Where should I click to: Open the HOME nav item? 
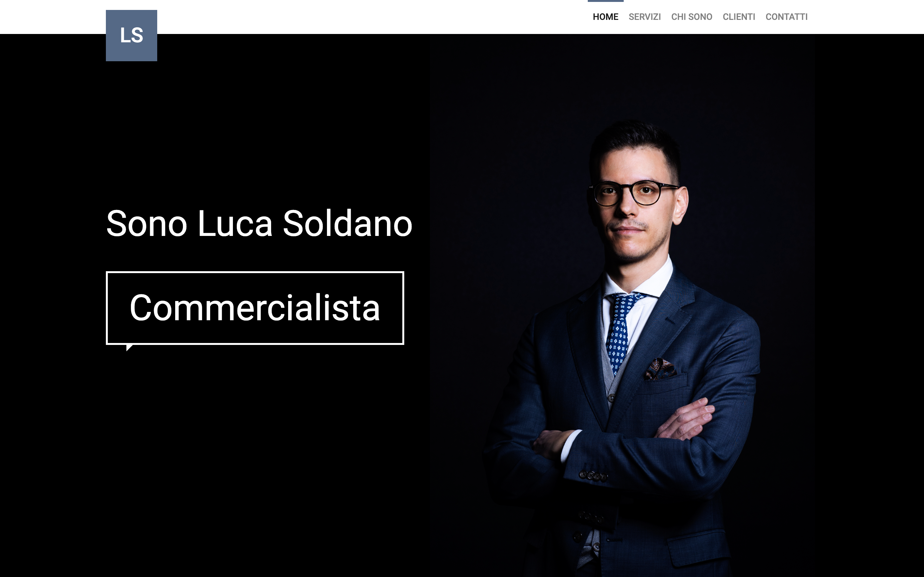(605, 17)
